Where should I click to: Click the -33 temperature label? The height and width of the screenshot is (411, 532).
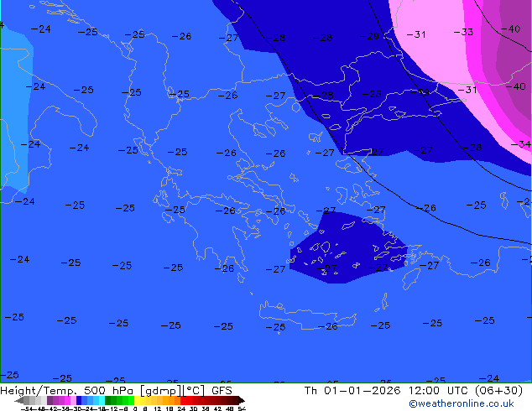463,32
